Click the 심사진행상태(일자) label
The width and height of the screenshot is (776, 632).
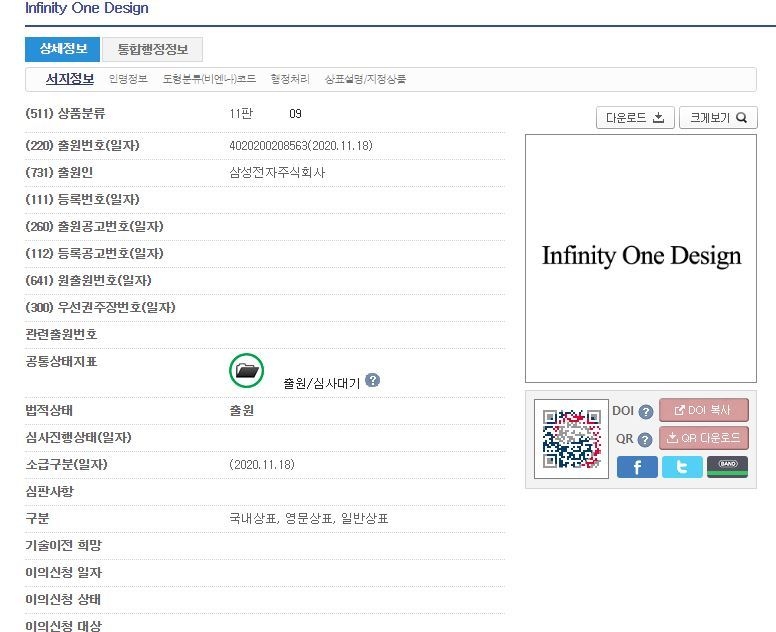(x=78, y=438)
